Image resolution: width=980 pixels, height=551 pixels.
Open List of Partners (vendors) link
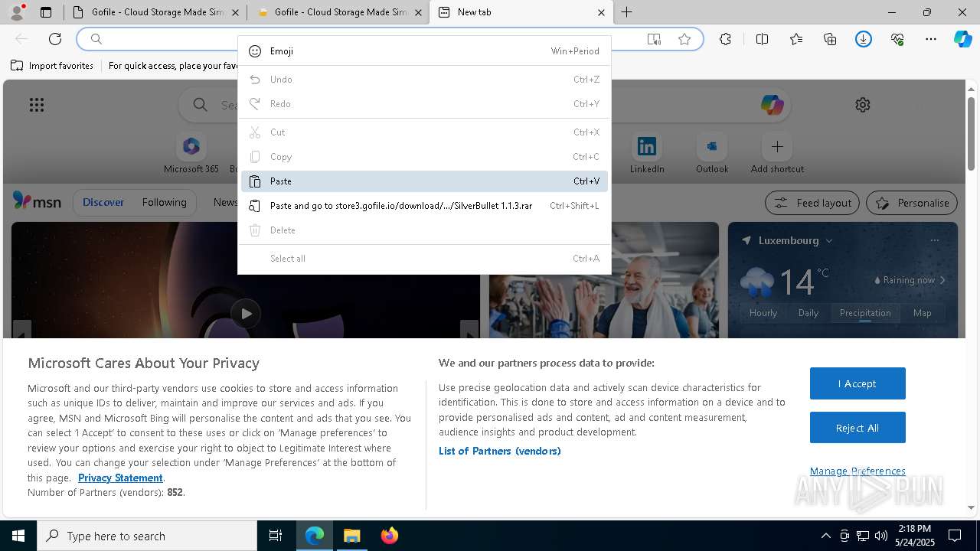click(500, 451)
